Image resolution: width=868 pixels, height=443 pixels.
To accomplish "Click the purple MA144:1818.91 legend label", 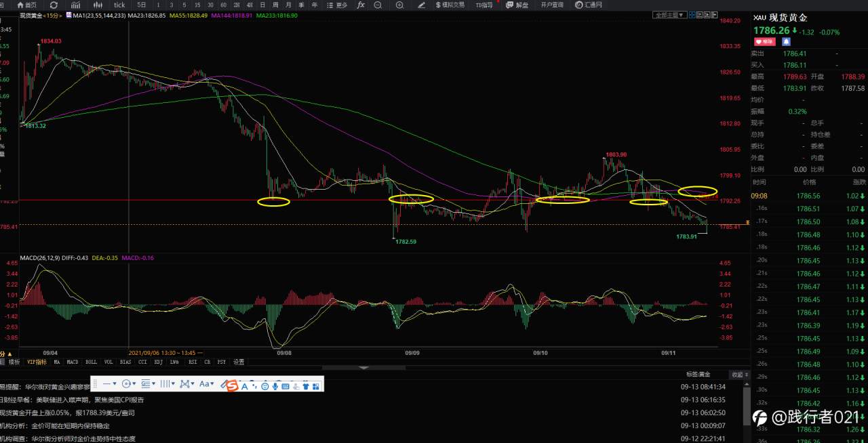I will click(x=231, y=15).
